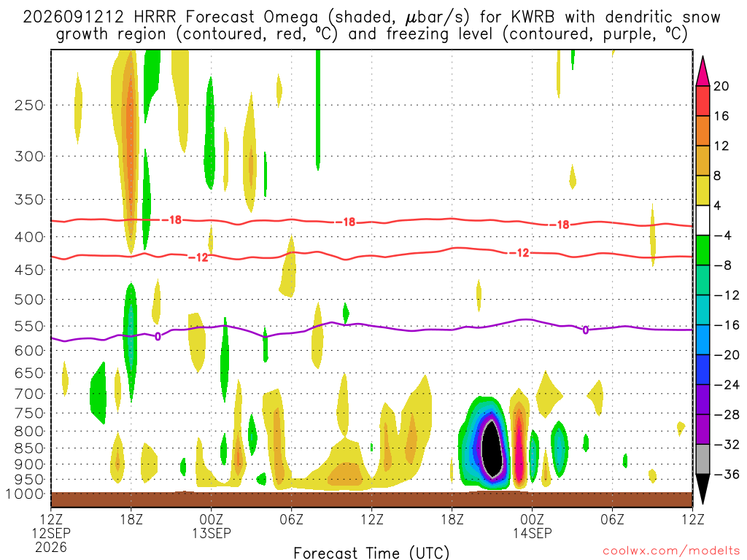This screenshot has height=560, width=747.
Task: Click the purple 0 freezing level label near 06Z
Action: [586, 330]
